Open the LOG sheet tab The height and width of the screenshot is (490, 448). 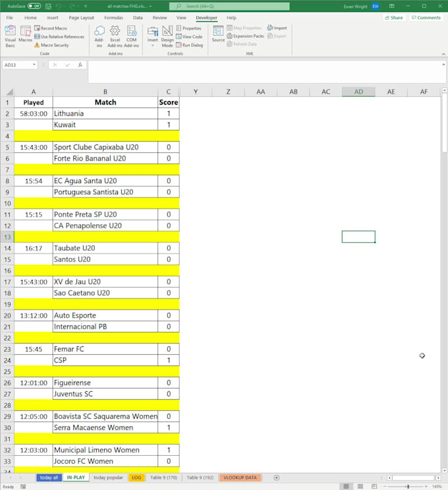(136, 477)
